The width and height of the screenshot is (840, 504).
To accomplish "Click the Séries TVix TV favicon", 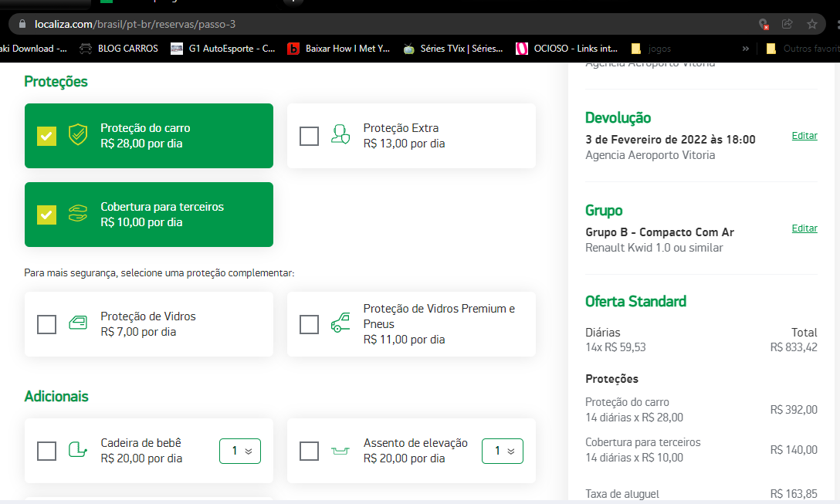I will pyautogui.click(x=408, y=49).
